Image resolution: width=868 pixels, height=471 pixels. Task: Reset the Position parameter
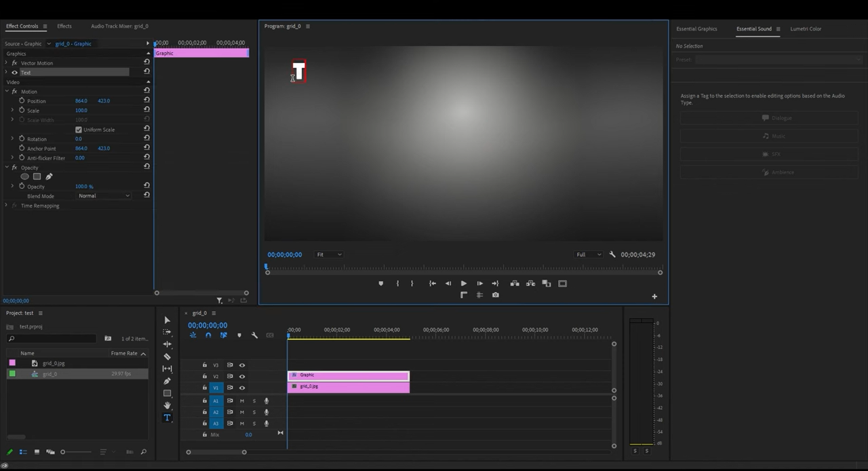tap(146, 100)
